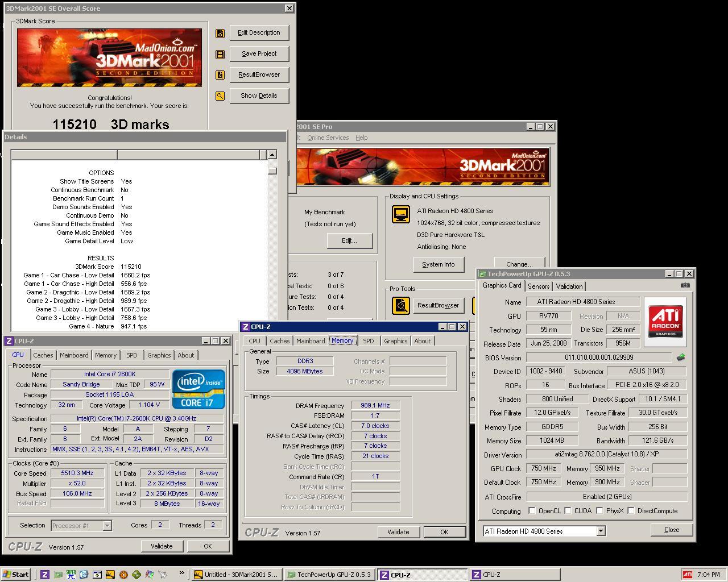728x582 pixels.
Task: Take a GPU-Z screenshot with the camera icon
Action: [x=685, y=285]
